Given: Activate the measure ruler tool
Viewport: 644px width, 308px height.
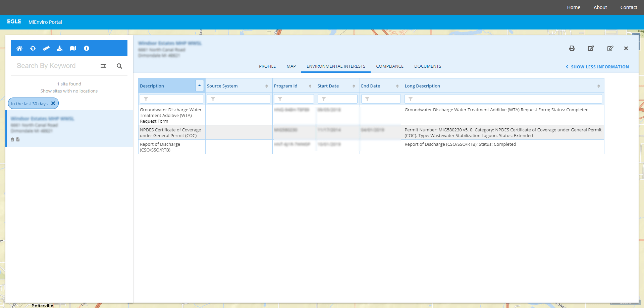Looking at the screenshot, I should (46, 48).
